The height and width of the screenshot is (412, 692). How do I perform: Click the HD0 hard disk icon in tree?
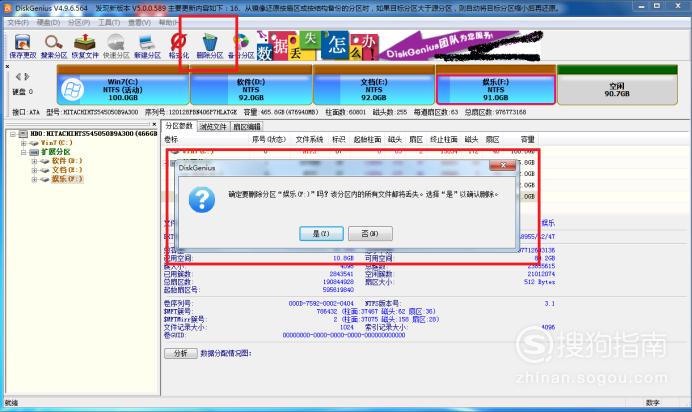pyautogui.click(x=23, y=134)
